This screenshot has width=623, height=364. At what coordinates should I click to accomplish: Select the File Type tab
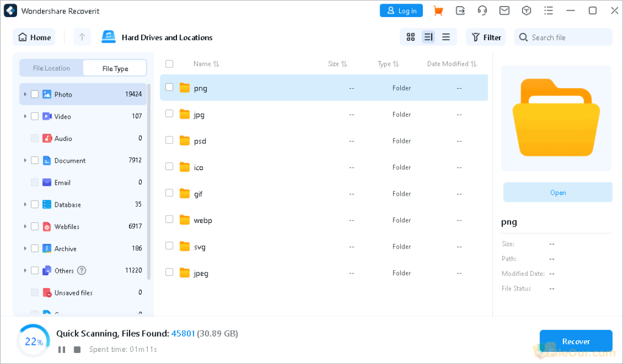point(114,67)
